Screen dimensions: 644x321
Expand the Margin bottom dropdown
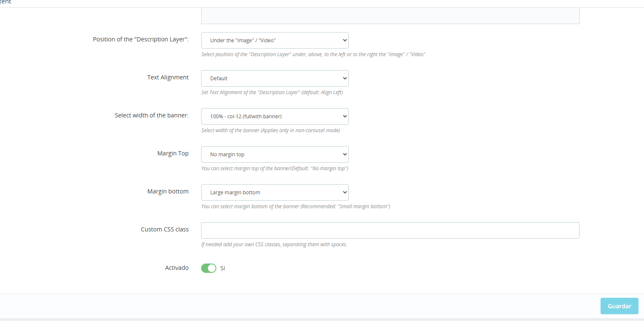coord(275,193)
